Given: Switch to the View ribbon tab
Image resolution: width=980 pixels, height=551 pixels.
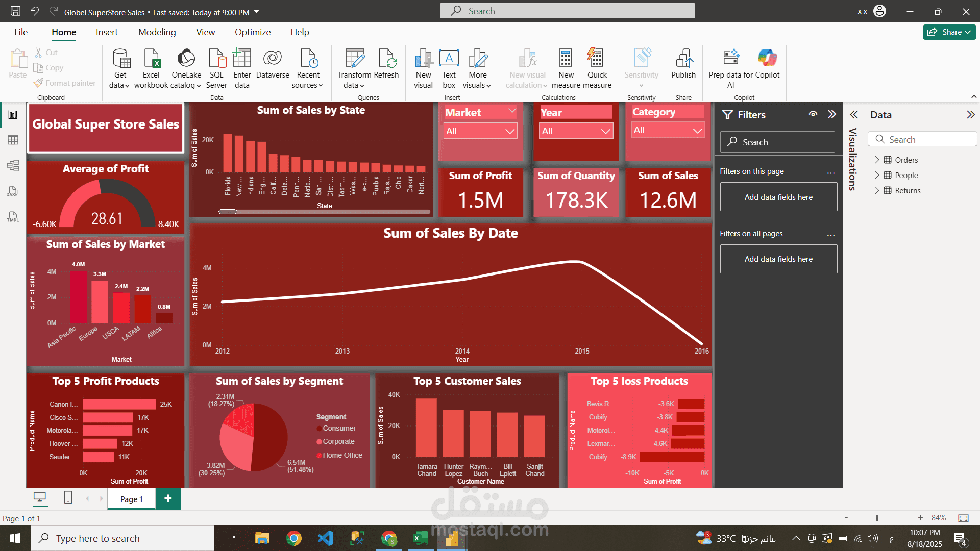Looking at the screenshot, I should point(206,32).
